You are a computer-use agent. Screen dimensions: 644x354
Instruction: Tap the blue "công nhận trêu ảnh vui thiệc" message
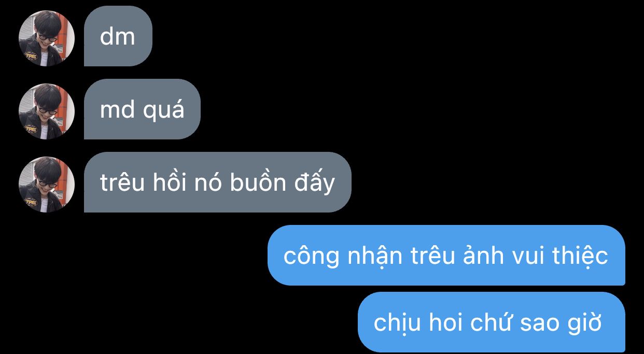point(446,256)
